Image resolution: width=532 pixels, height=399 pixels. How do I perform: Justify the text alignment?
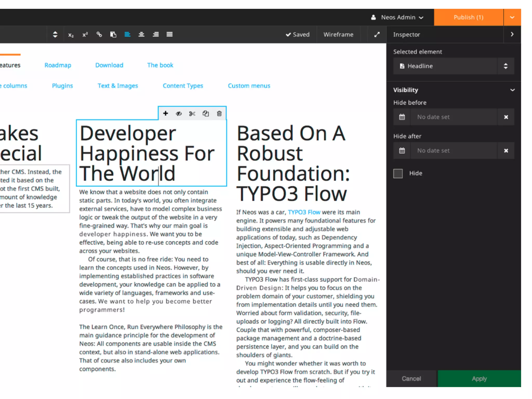(169, 35)
